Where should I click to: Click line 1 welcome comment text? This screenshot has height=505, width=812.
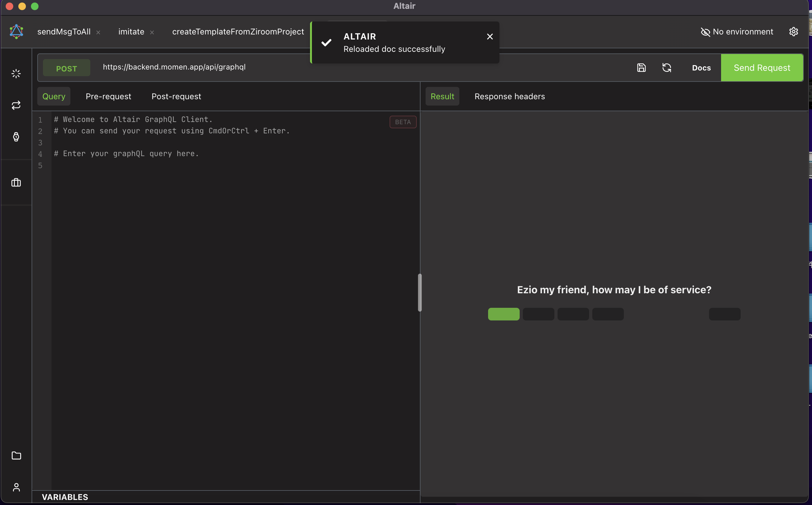point(133,119)
